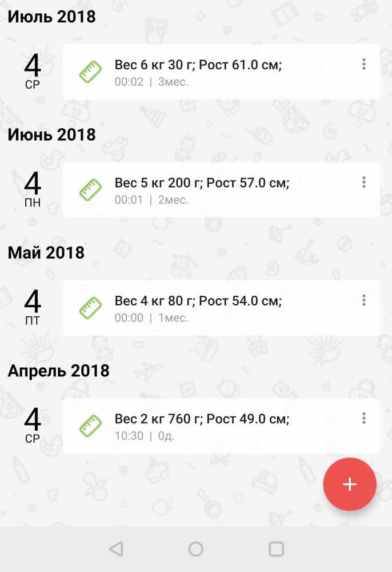
Task: Tap the date 4 ПТ beside the May entry
Action: tap(33, 308)
